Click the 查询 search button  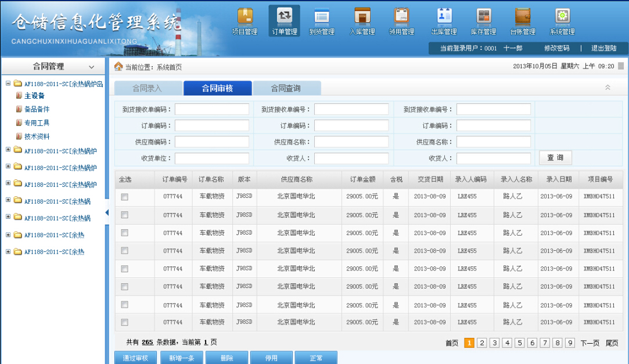[555, 158]
